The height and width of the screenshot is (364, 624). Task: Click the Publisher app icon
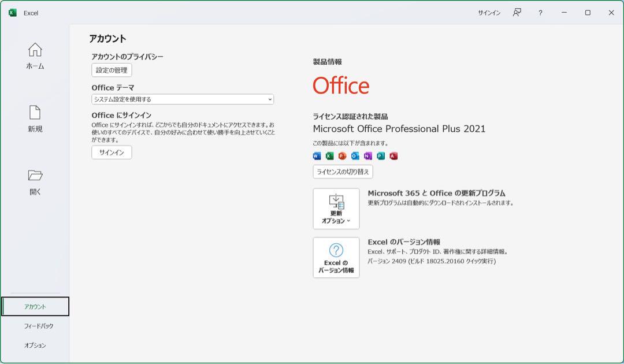click(381, 156)
